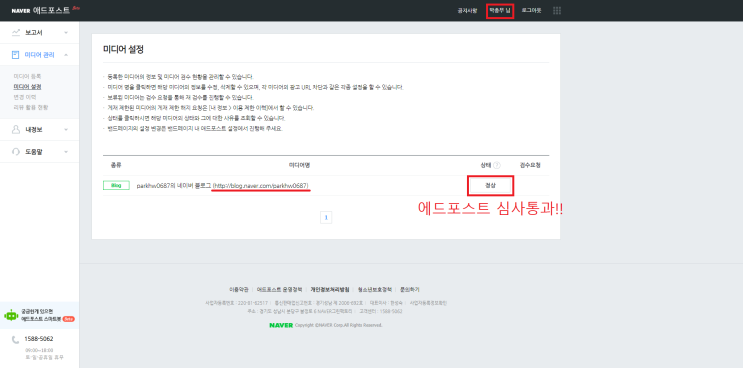Open the NAVER services grid icon
This screenshot has width=743, height=368.
click(557, 10)
